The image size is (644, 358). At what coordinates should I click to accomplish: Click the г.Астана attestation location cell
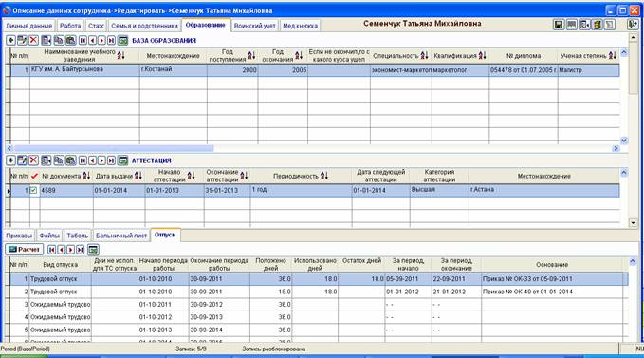[543, 190]
